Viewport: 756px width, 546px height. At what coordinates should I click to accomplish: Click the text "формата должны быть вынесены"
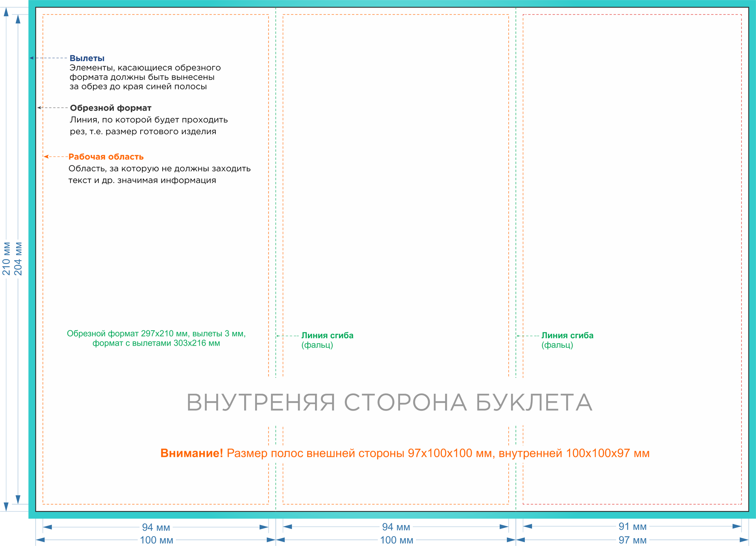(x=142, y=77)
